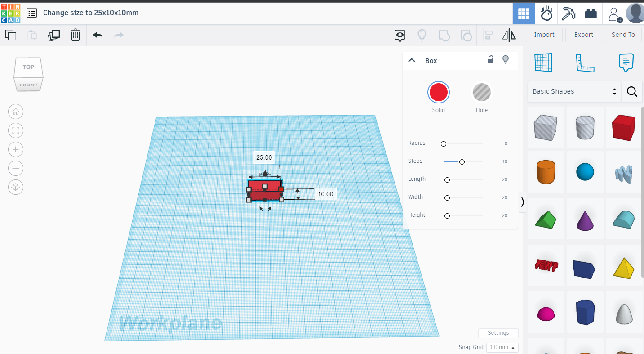Select the Hole striped option
This screenshot has height=354, width=644.
481,92
